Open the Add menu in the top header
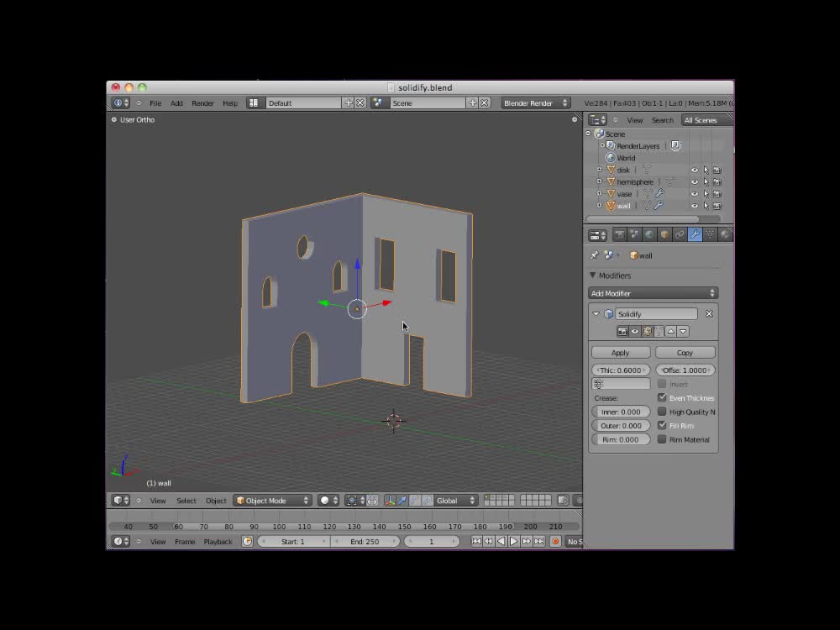 click(x=176, y=102)
